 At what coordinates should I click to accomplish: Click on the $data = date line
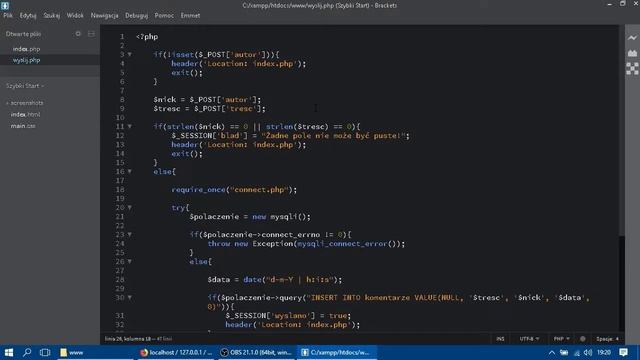(275, 280)
